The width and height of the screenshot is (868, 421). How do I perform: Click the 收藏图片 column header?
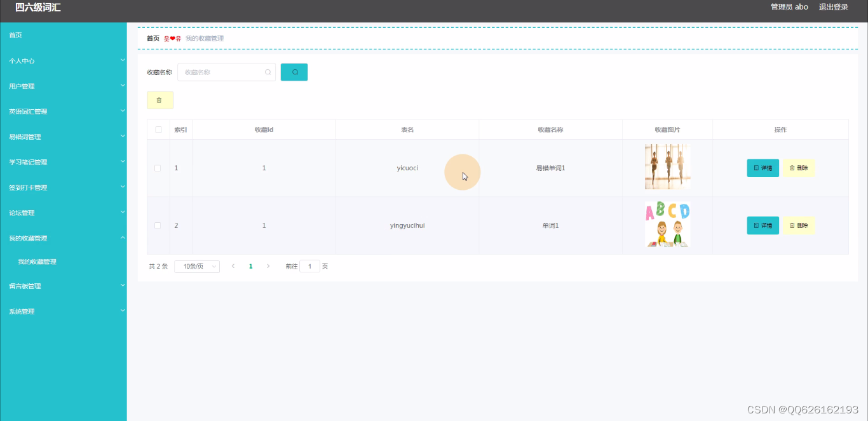667,130
